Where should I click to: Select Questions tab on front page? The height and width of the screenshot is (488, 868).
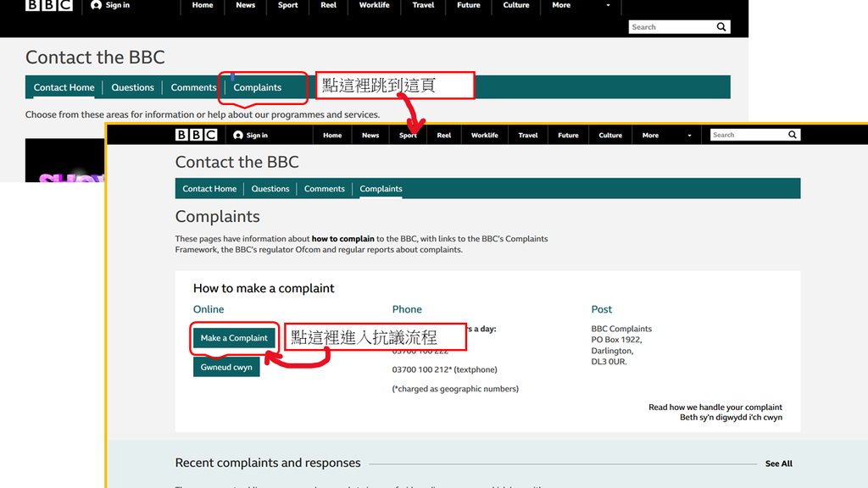pos(270,189)
